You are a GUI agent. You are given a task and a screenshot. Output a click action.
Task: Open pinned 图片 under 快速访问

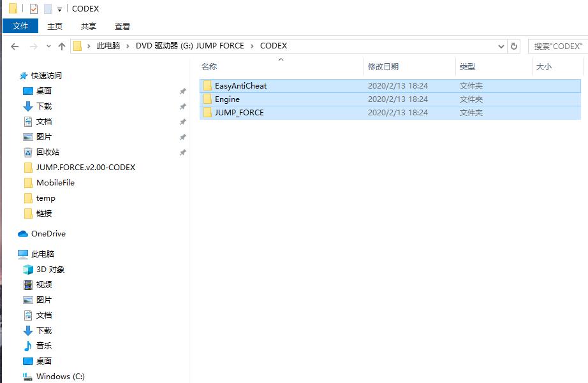coord(44,137)
